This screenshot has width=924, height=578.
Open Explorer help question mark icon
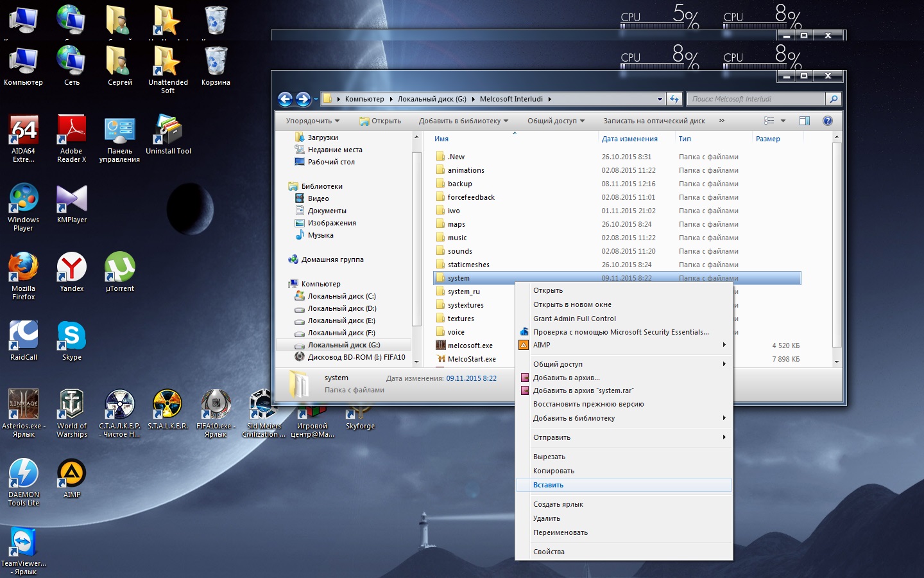827,121
